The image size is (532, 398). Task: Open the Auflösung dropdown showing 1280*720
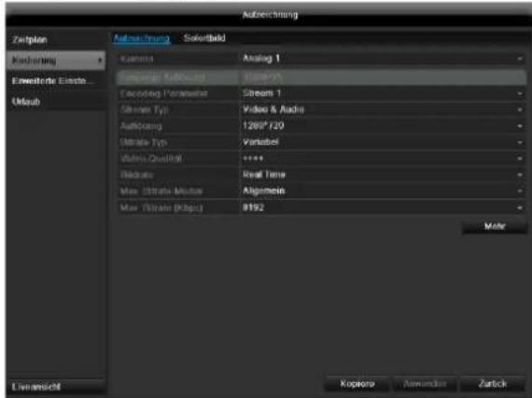tap(383, 126)
